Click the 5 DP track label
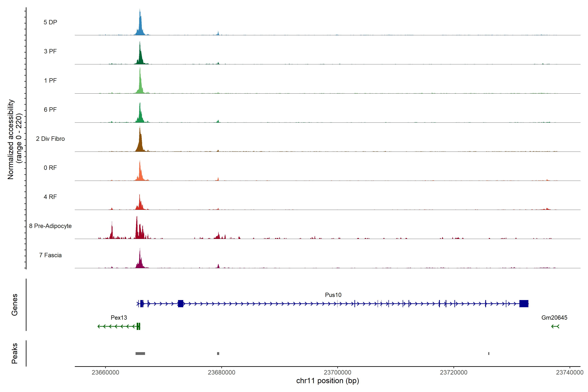Viewport: 588px width, 392px height. (x=50, y=22)
